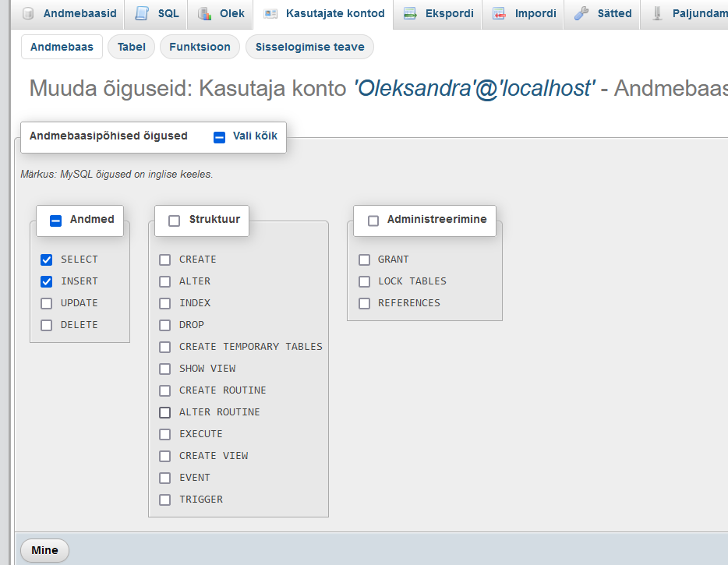The image size is (728, 565).
Task: Click the Paljundamine icon
Action: point(658,13)
